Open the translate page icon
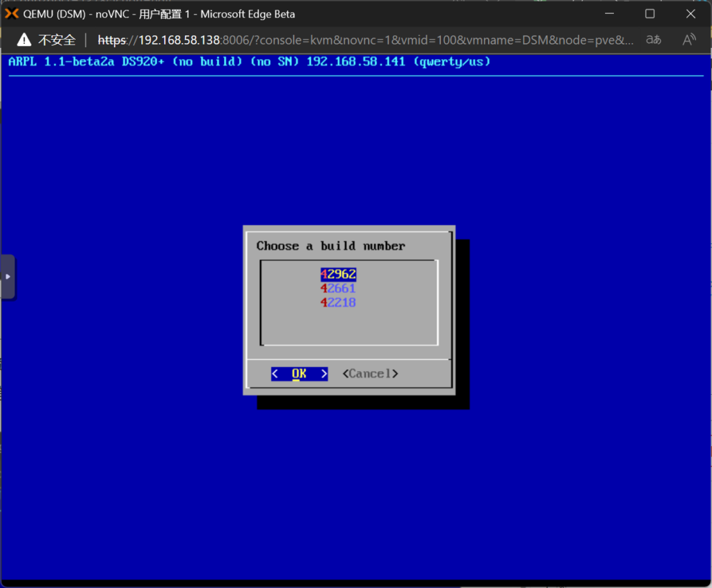The width and height of the screenshot is (712, 588). click(654, 40)
